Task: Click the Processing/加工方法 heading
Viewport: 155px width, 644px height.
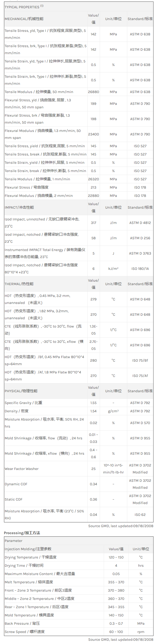Action: click(22, 533)
